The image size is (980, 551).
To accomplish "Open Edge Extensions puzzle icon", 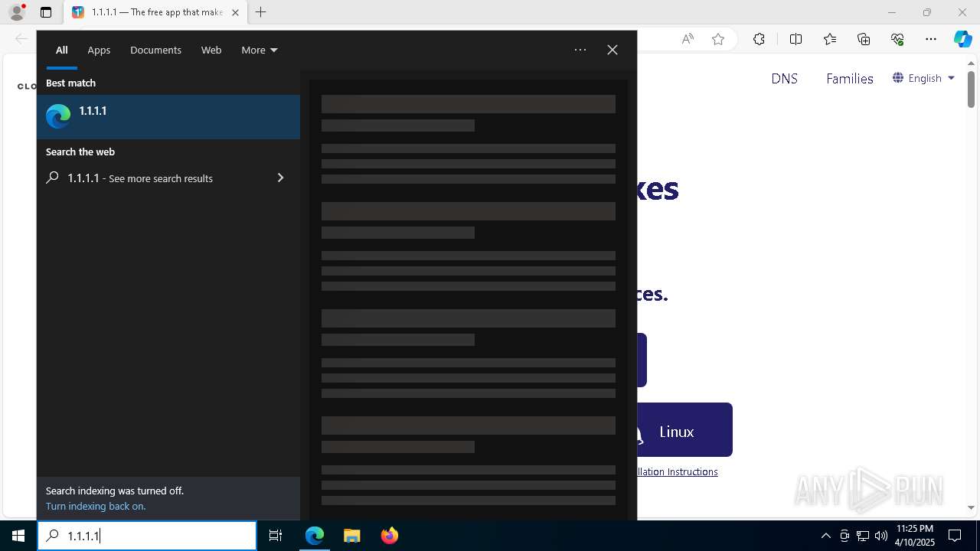I will tap(759, 39).
